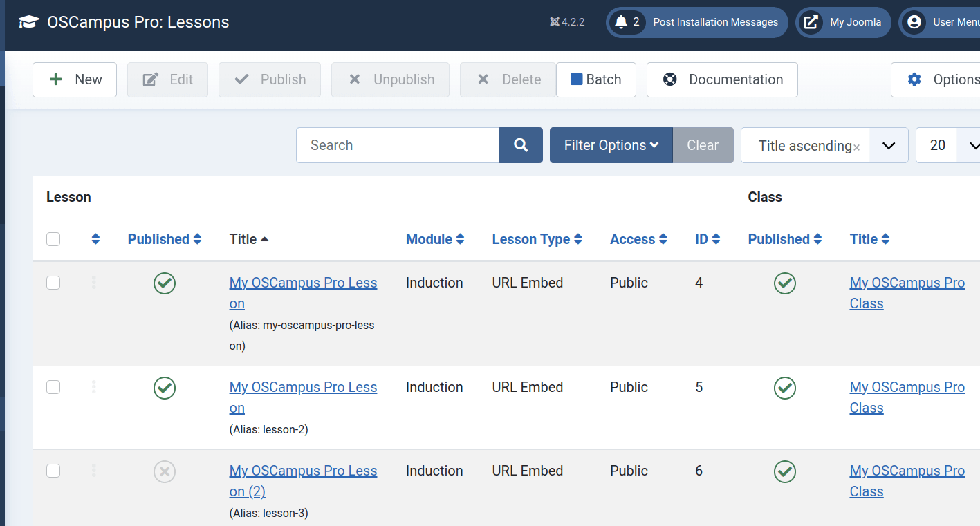Viewport: 980px width, 526px height.
Task: Open the 20 items per page dropdown
Action: pos(949,145)
